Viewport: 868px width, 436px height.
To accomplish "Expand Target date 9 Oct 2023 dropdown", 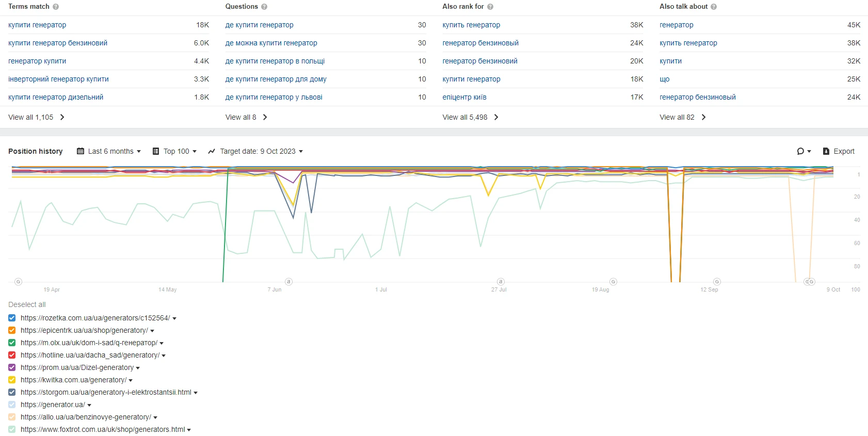I will pyautogui.click(x=255, y=151).
